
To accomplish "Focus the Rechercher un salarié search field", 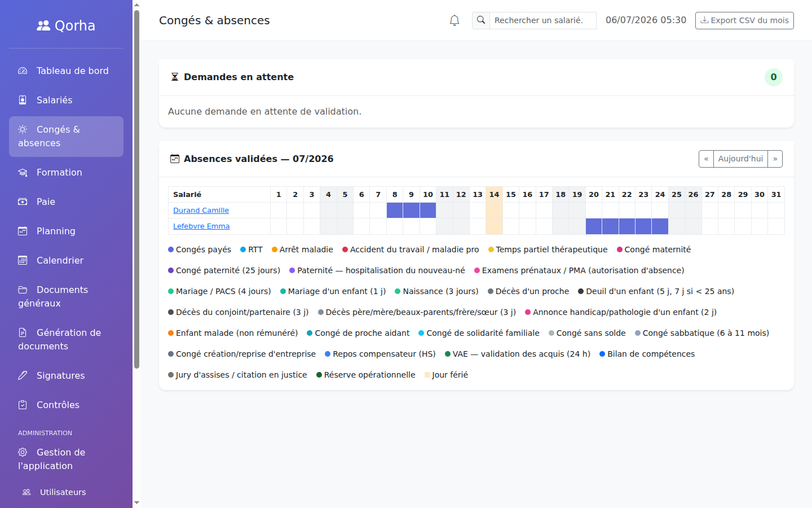I will (x=542, y=20).
